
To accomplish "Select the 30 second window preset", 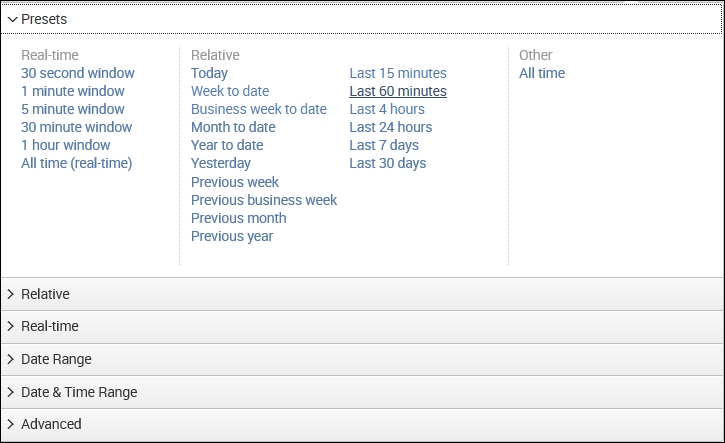I will [77, 73].
